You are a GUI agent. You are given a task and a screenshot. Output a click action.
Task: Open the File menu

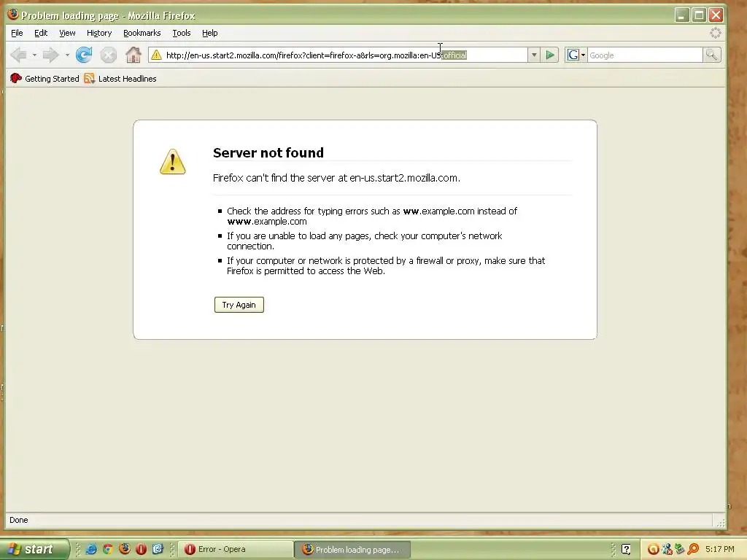(x=17, y=33)
